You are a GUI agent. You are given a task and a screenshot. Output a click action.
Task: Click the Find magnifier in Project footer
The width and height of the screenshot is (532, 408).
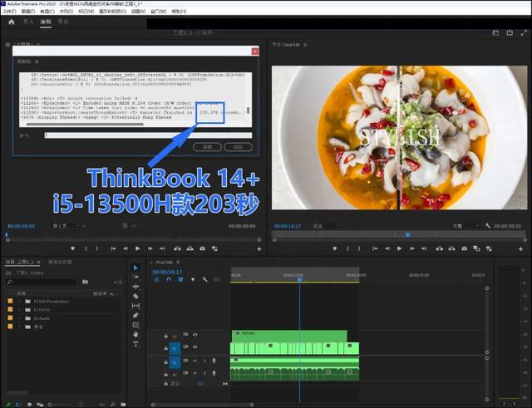(113, 405)
